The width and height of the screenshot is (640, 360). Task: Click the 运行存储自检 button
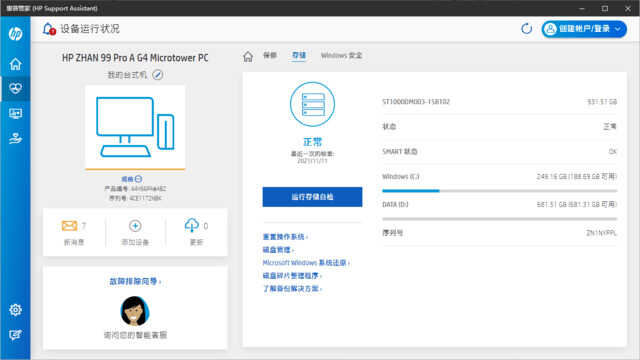point(312,197)
